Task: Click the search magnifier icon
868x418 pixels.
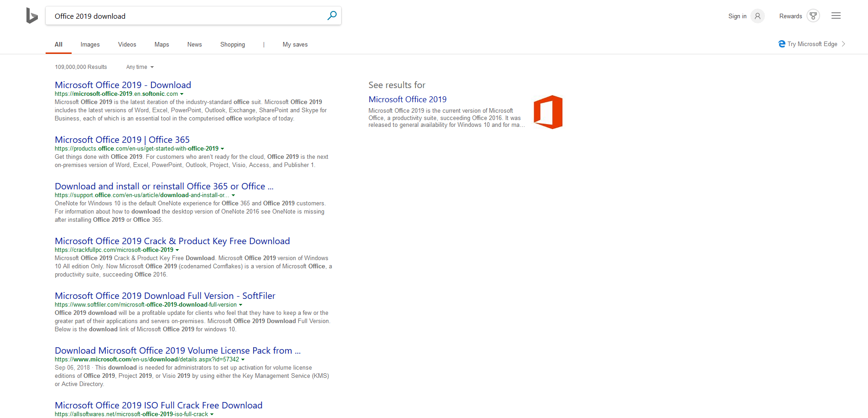Action: click(x=332, y=16)
